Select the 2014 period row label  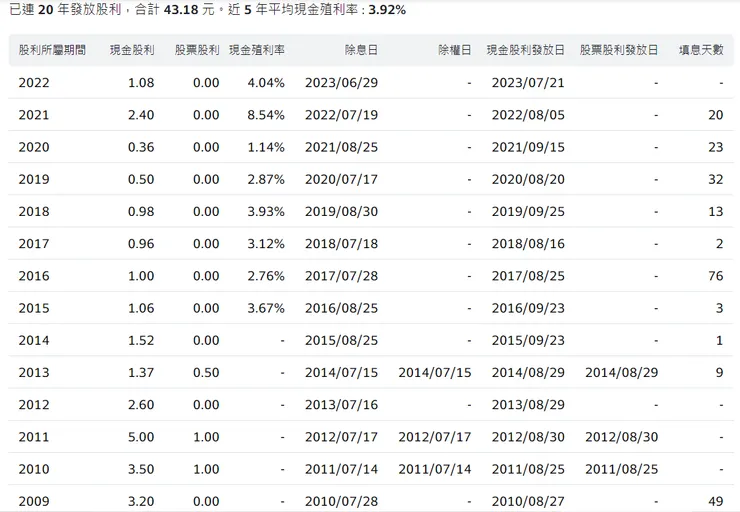(34, 340)
